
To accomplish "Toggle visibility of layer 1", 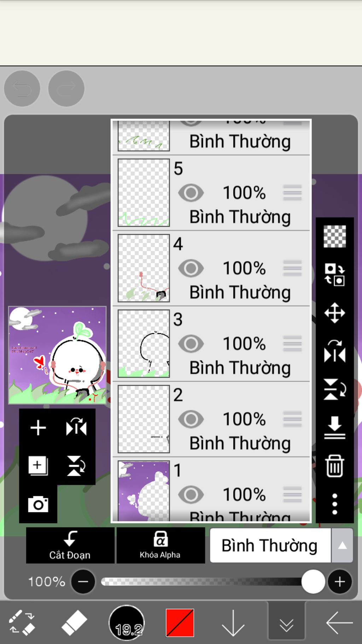I will (191, 494).
